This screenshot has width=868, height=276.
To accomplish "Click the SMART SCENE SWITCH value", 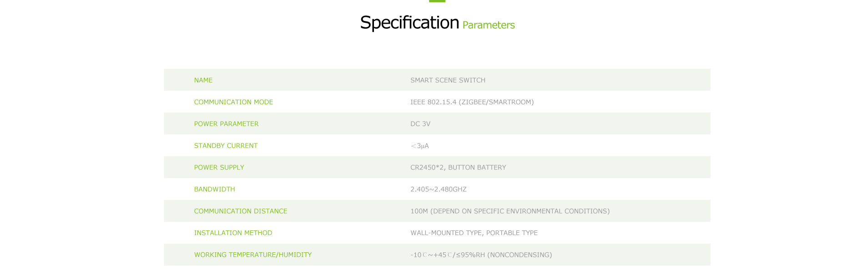I will 448,80.
